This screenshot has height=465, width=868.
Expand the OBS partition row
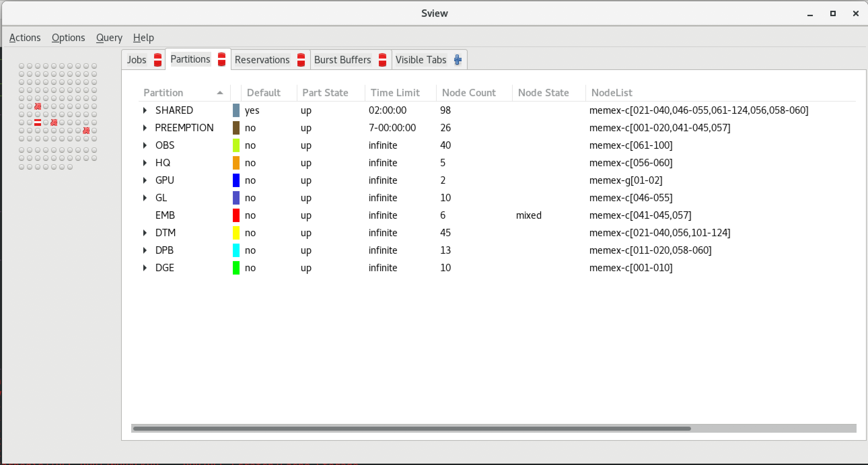[145, 145]
